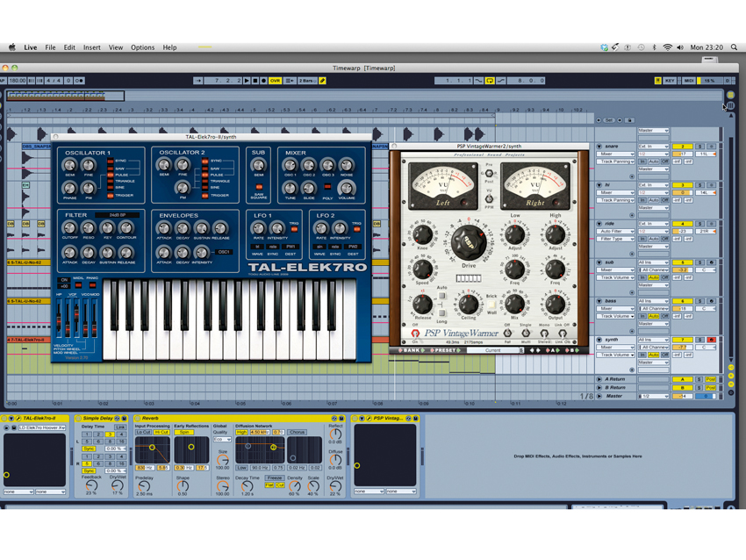746x560 pixels.
Task: Toggle the OVR overdub switch
Action: click(x=275, y=81)
